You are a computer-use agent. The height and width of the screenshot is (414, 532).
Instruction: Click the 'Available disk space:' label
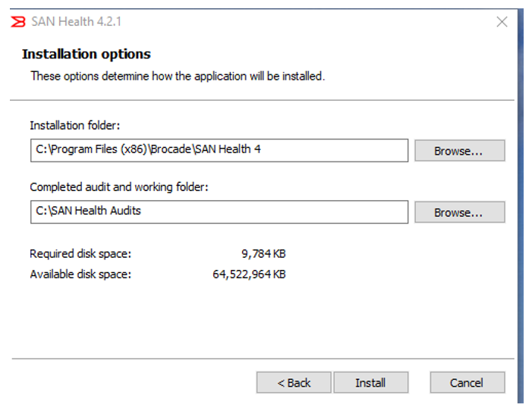(80, 274)
